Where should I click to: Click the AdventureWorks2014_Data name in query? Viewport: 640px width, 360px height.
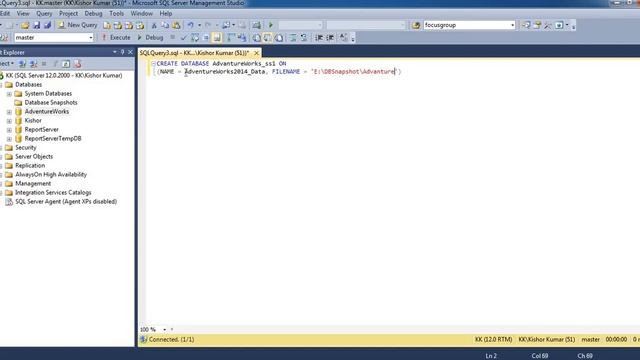[224, 71]
